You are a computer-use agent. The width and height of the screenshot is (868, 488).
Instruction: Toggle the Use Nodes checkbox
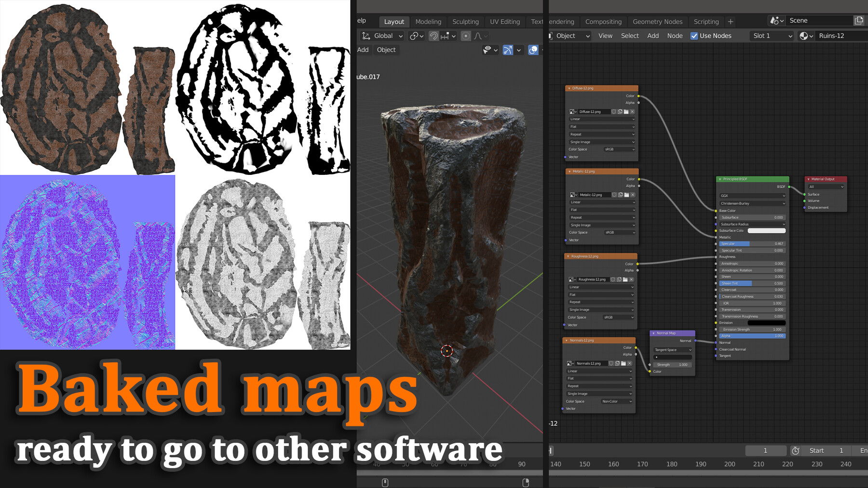(x=694, y=36)
